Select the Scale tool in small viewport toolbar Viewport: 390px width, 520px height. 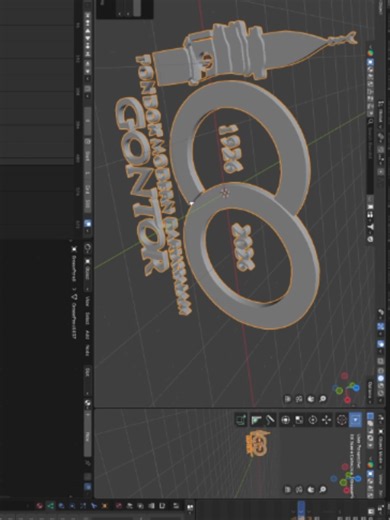(x=299, y=420)
